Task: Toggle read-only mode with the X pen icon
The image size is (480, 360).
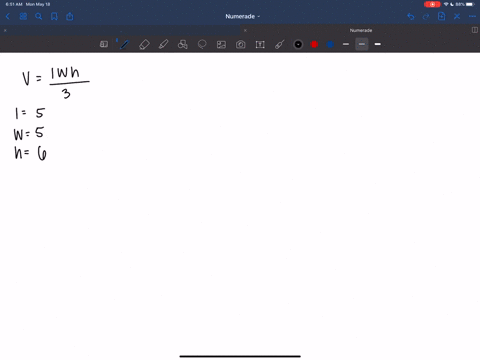Action: pyautogui.click(x=457, y=16)
